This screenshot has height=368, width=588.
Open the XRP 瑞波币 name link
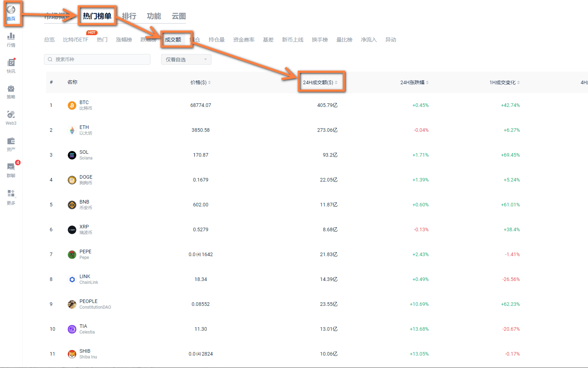click(86, 230)
